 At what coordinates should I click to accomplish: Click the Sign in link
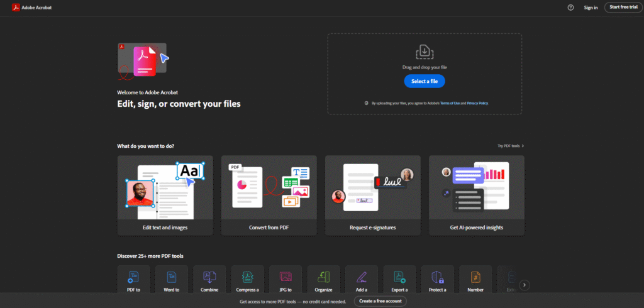pyautogui.click(x=591, y=8)
